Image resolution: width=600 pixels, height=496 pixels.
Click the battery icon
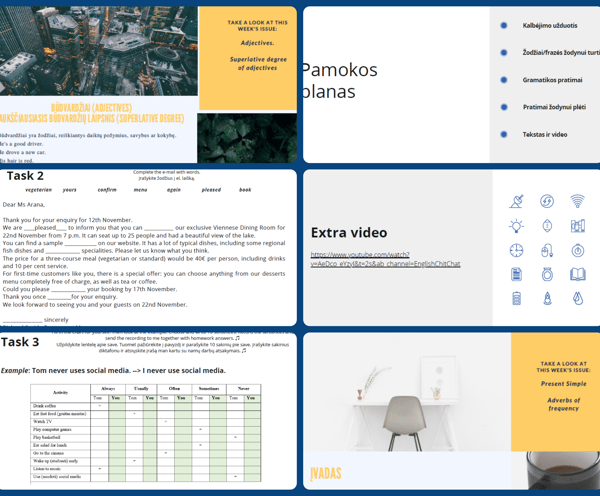click(516, 299)
